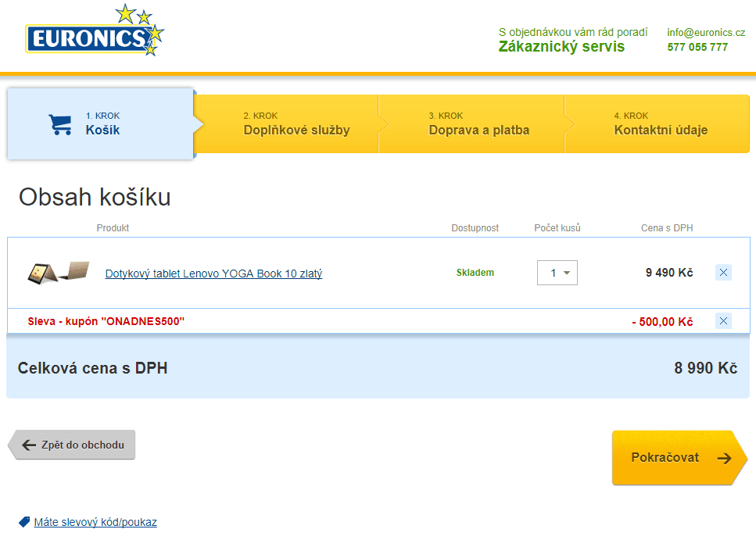Click the S objednávkou vám rád poradí text
Viewport: 756px width, 540px height.
click(573, 32)
